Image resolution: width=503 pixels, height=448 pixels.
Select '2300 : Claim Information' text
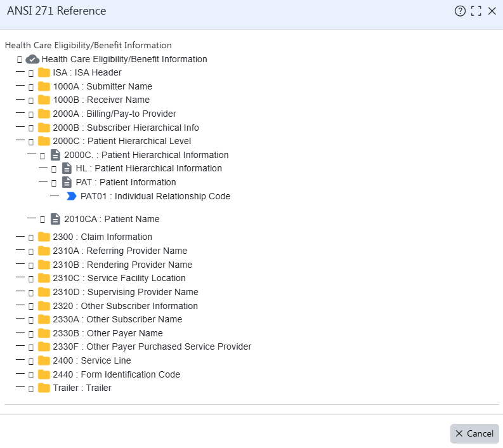pyautogui.click(x=102, y=237)
